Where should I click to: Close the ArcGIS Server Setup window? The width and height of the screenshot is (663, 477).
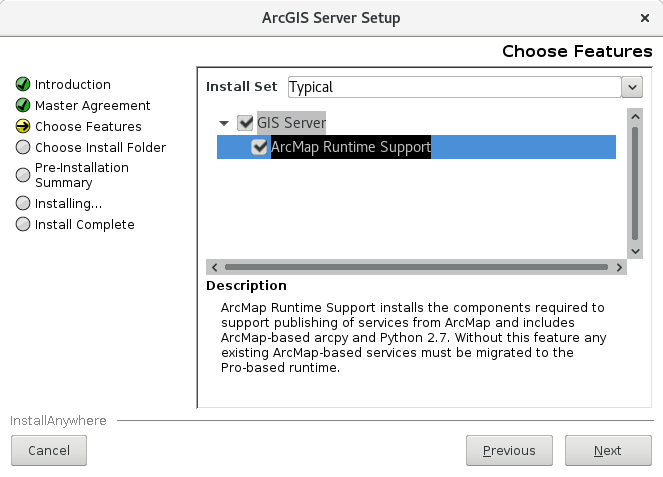pyautogui.click(x=644, y=18)
